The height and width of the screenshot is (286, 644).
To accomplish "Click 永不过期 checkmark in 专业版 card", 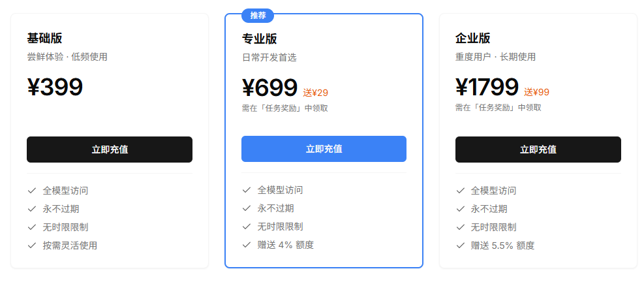I will pos(247,208).
